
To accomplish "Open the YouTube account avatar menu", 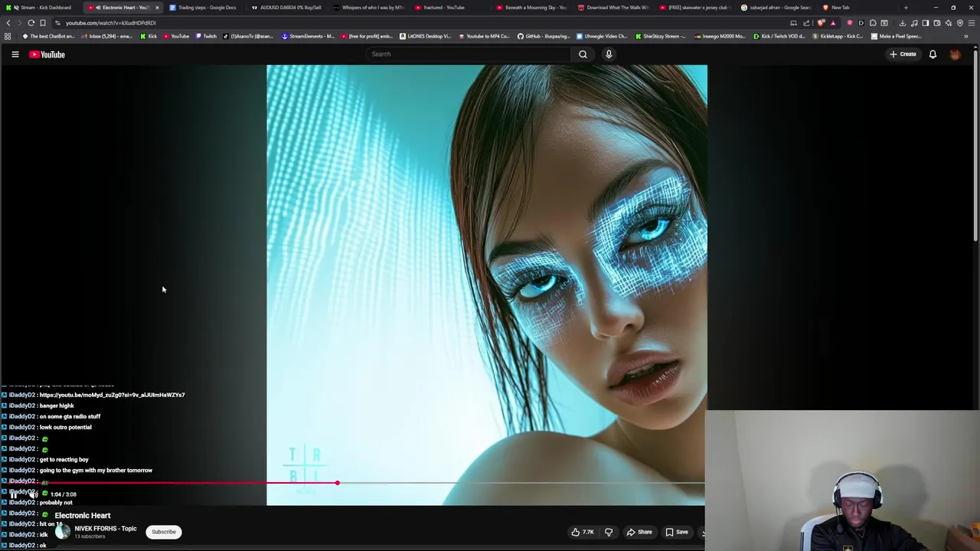I will [955, 54].
